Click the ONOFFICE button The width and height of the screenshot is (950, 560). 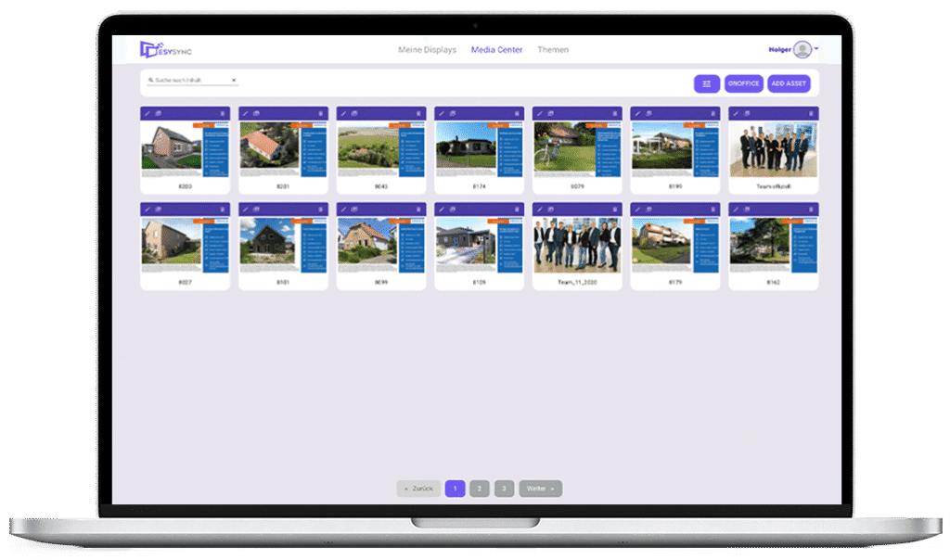743,83
